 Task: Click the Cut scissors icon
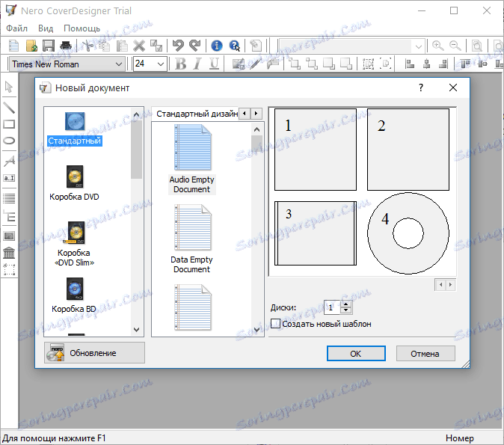[x=87, y=46]
